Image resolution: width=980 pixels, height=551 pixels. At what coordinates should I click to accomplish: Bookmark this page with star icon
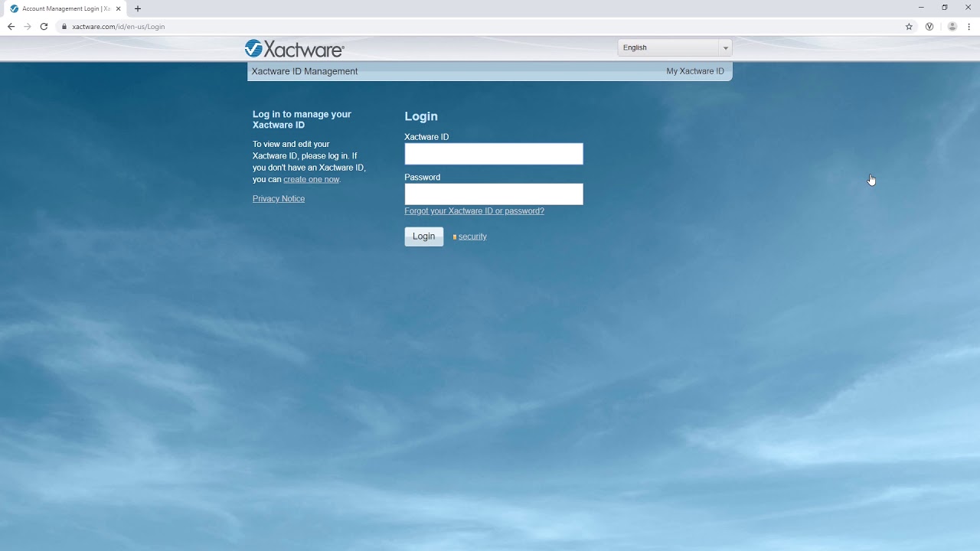click(909, 26)
